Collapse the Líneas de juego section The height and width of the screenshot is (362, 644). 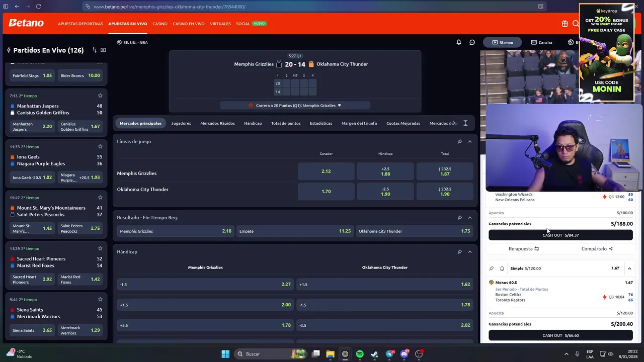(x=470, y=141)
